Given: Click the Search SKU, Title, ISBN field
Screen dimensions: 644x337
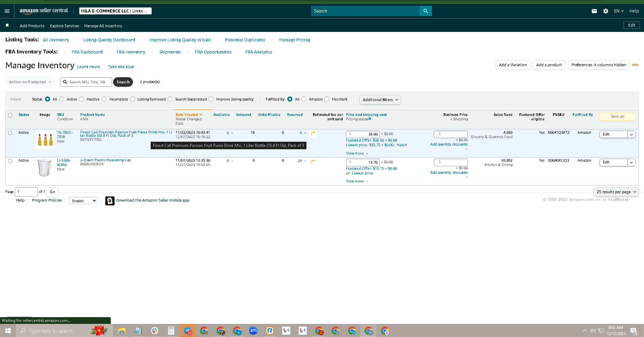Looking at the screenshot, I should pos(86,82).
